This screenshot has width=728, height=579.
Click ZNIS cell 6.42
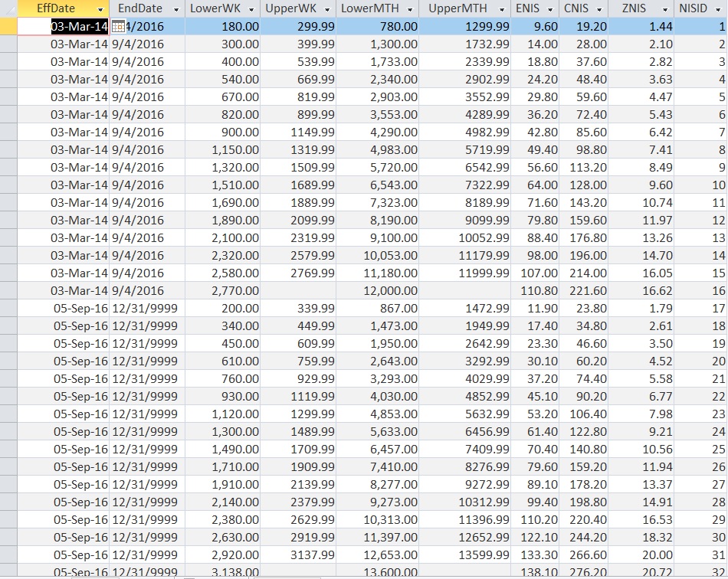tap(641, 132)
